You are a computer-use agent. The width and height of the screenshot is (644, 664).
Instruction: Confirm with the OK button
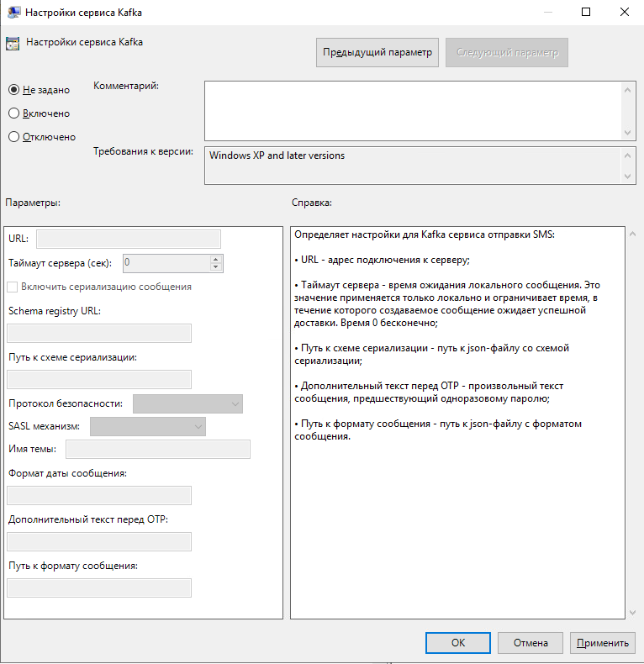click(458, 643)
